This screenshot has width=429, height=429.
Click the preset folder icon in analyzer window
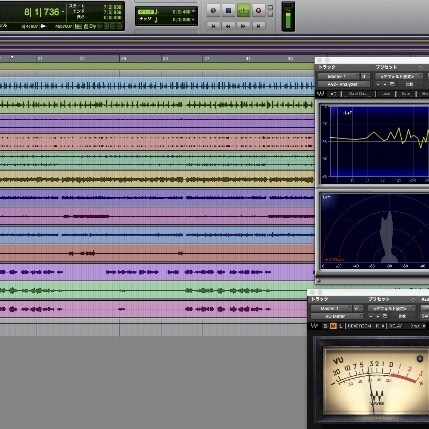[x=392, y=84]
